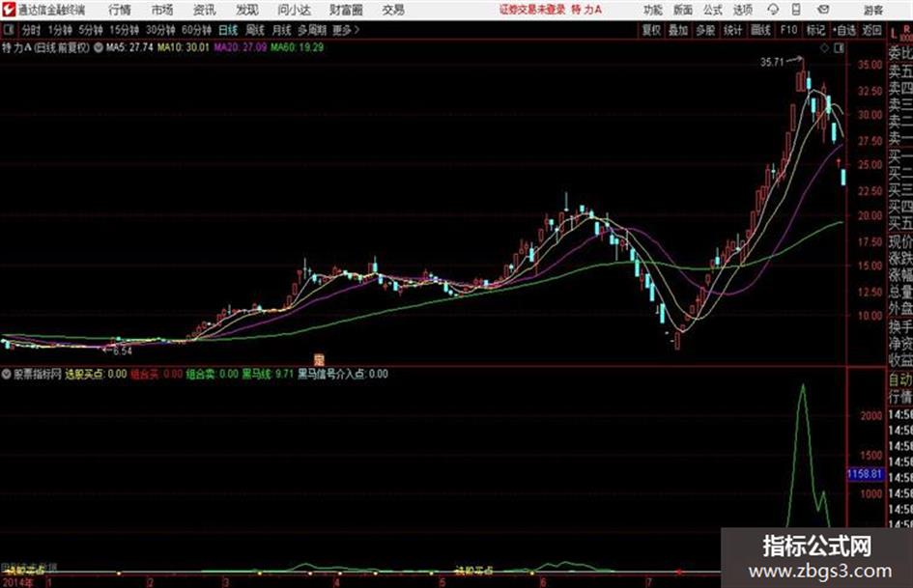Open the 市场 menu
The image size is (913, 588).
162,10
